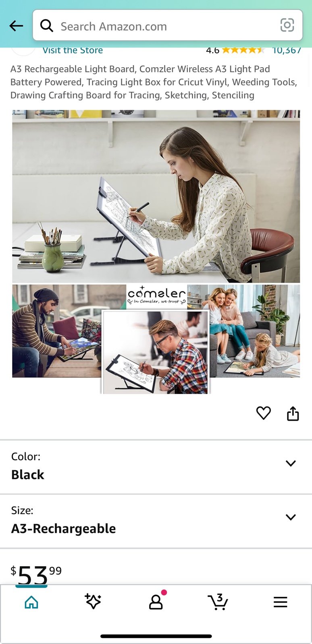Open the hamburger menu

pyautogui.click(x=280, y=602)
